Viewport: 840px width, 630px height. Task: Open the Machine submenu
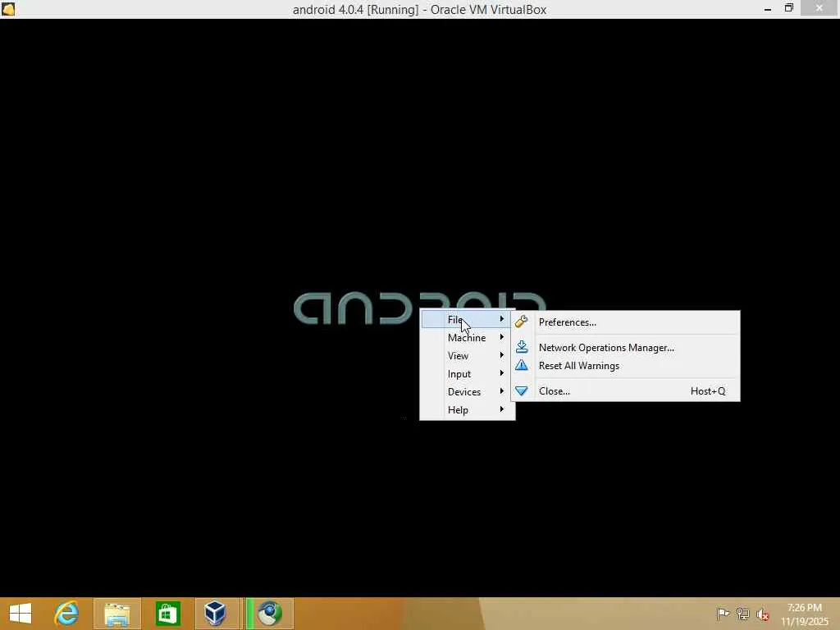tap(467, 337)
